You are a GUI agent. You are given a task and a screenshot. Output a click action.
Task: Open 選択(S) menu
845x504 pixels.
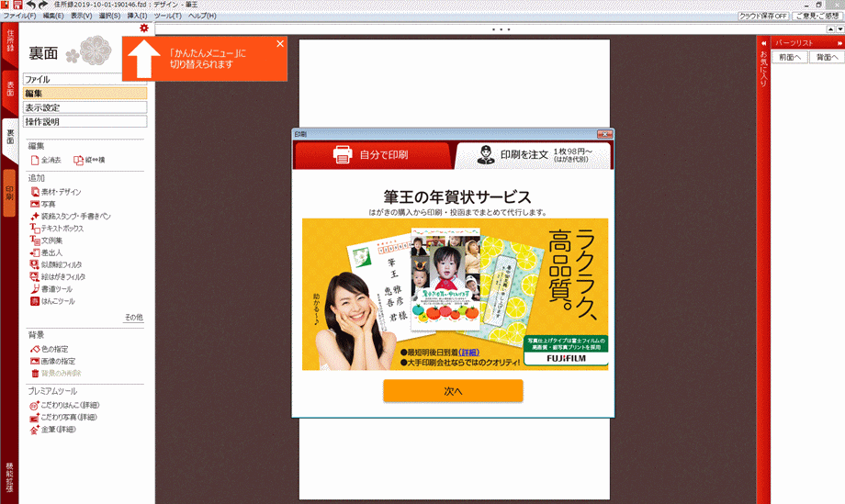coord(109,17)
